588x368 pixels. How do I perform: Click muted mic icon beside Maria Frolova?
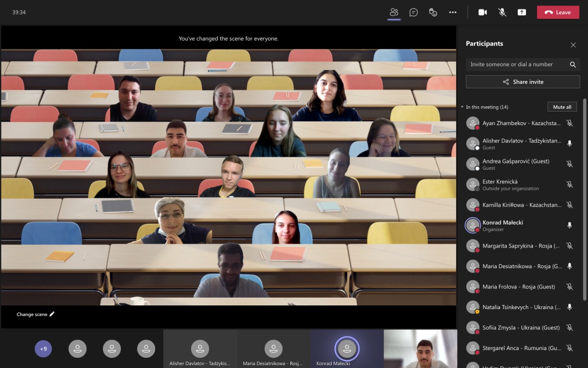click(570, 287)
